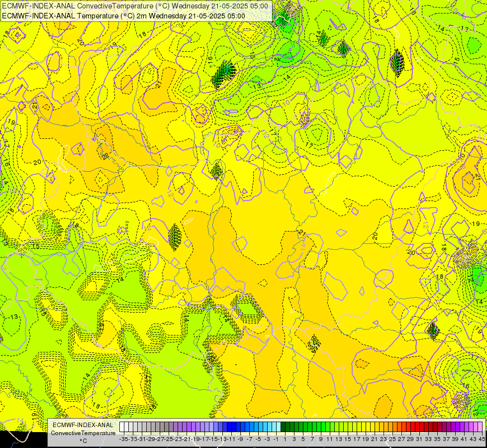The image size is (487, 448).
Task: Click legend scale value -3
Action: [x=267, y=439]
